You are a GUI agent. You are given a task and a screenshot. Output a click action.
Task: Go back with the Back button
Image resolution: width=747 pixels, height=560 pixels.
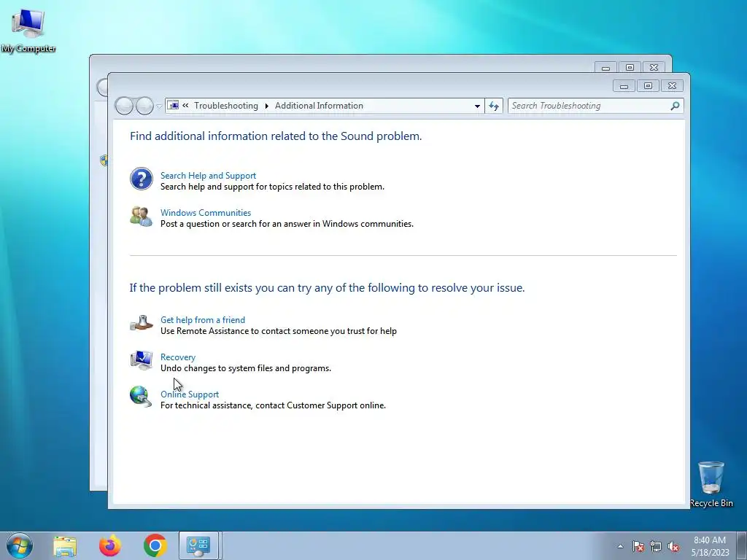[124, 106]
